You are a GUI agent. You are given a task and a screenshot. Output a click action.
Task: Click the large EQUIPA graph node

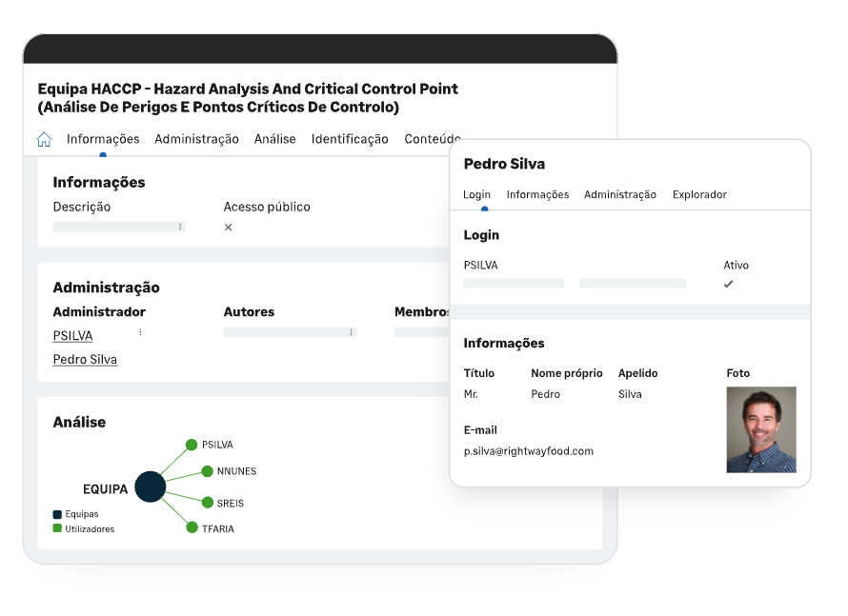tap(151, 487)
